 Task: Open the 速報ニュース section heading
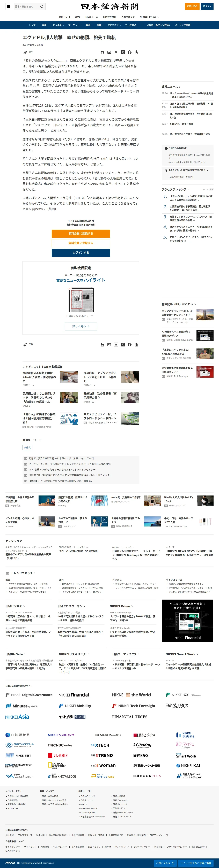(171, 87)
